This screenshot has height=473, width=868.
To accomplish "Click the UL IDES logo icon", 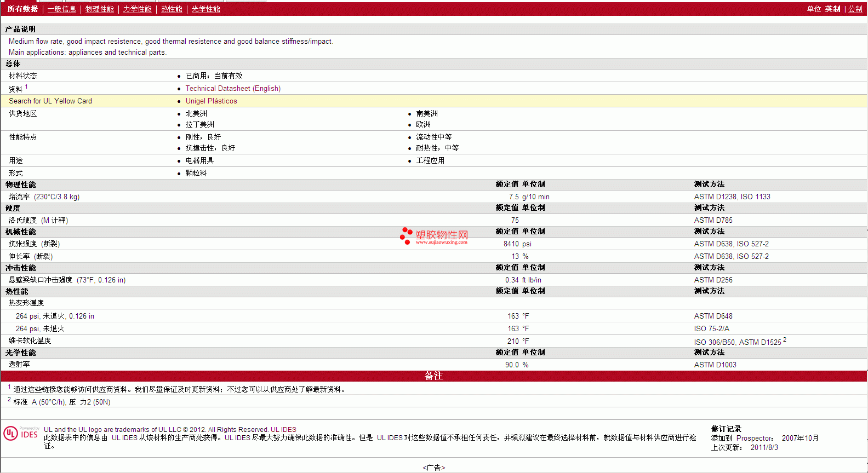I will pos(21,434).
